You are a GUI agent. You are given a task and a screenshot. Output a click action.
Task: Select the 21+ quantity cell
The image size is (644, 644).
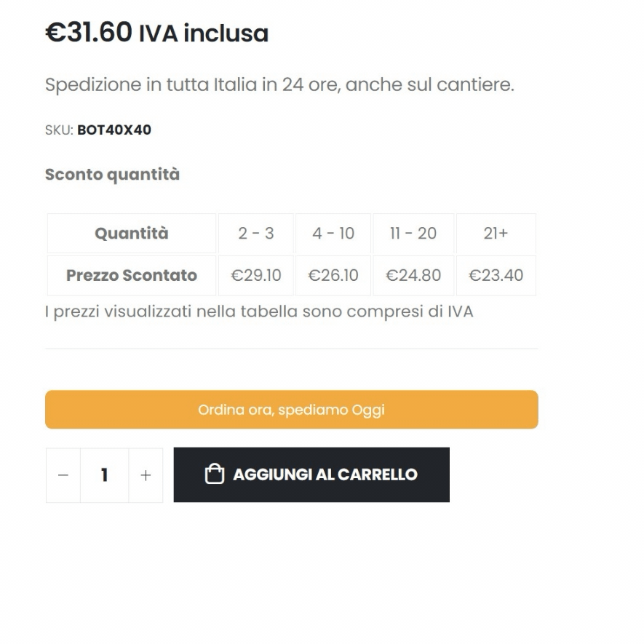click(x=496, y=234)
